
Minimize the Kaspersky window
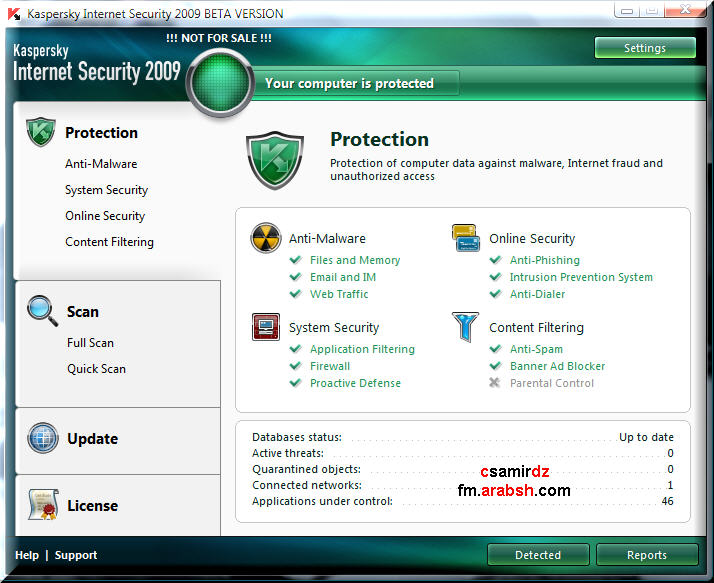627,10
